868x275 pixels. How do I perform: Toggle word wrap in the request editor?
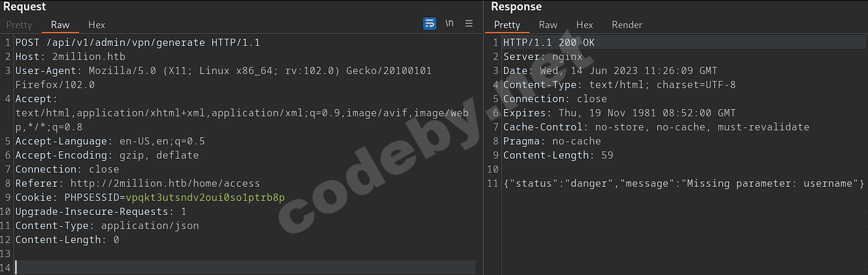[430, 23]
